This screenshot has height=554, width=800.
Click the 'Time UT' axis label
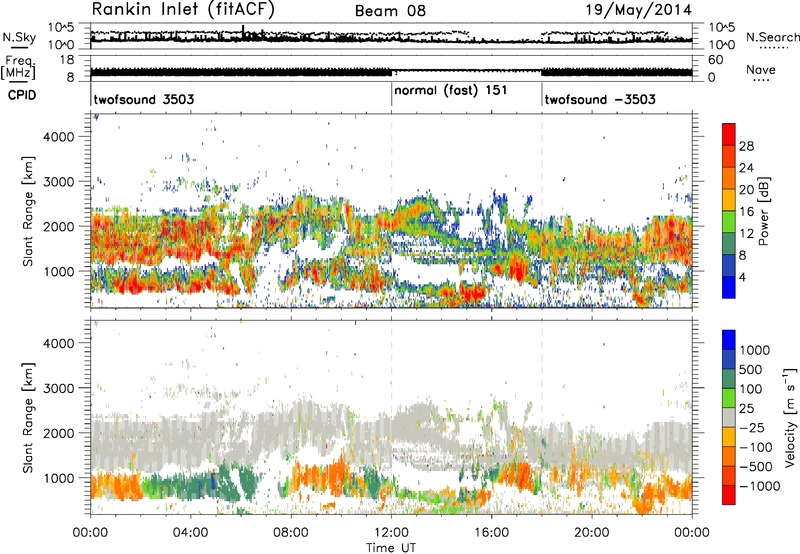click(x=391, y=547)
